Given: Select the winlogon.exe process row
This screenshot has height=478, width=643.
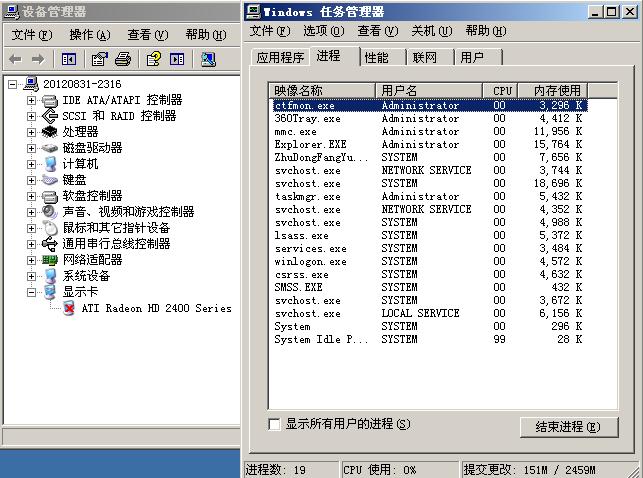Looking at the screenshot, I should point(429,262).
